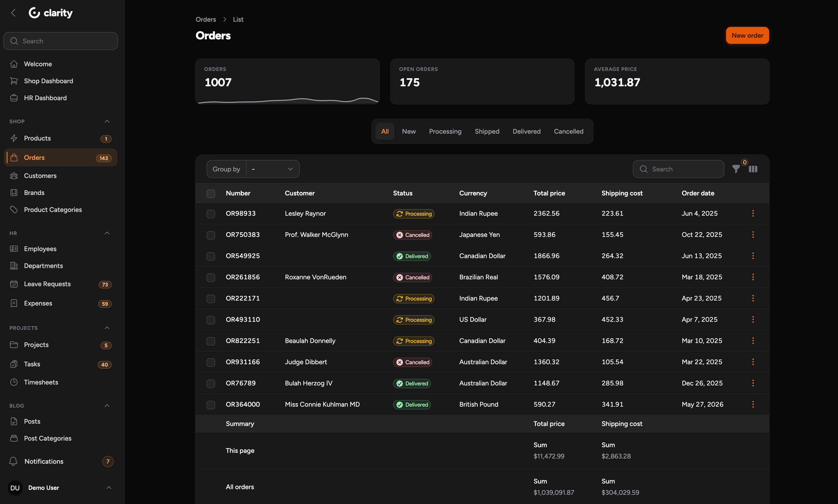The image size is (838, 504).
Task: Collapse the HR sidebar section
Action: coord(107,233)
